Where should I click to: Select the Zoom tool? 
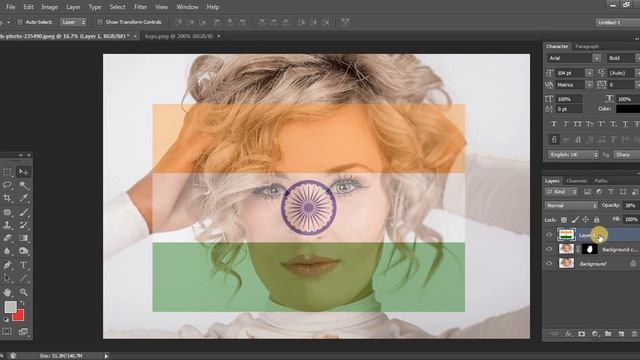click(23, 292)
